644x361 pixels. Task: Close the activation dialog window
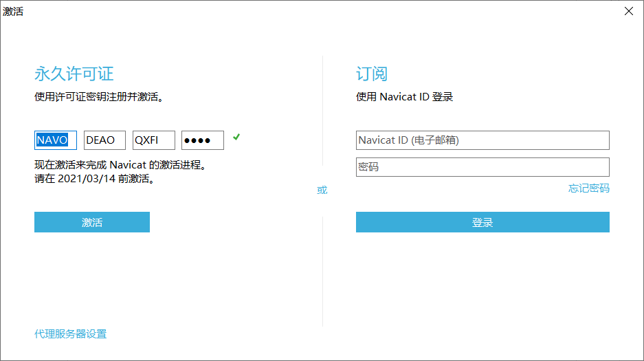pos(628,11)
